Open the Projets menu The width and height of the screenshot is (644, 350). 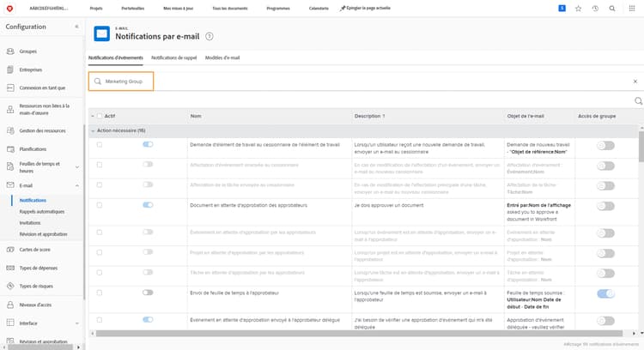pyautogui.click(x=96, y=9)
